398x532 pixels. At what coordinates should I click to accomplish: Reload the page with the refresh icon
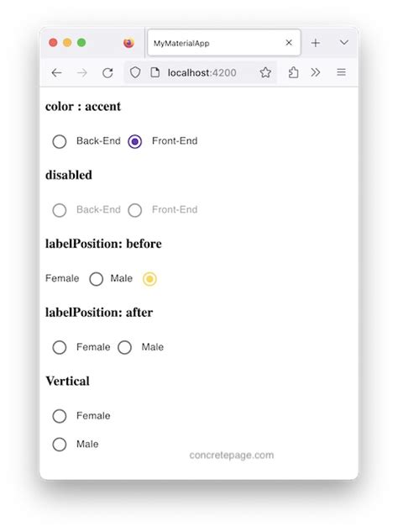coord(107,72)
